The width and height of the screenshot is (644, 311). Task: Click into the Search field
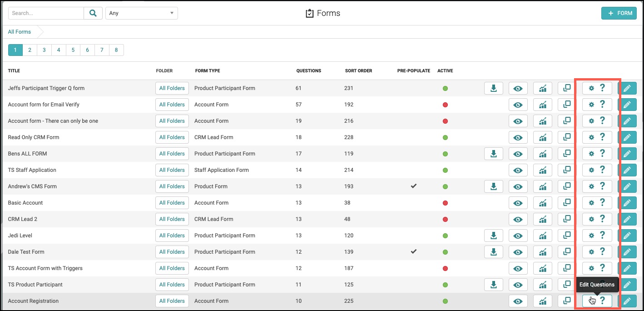click(46, 13)
